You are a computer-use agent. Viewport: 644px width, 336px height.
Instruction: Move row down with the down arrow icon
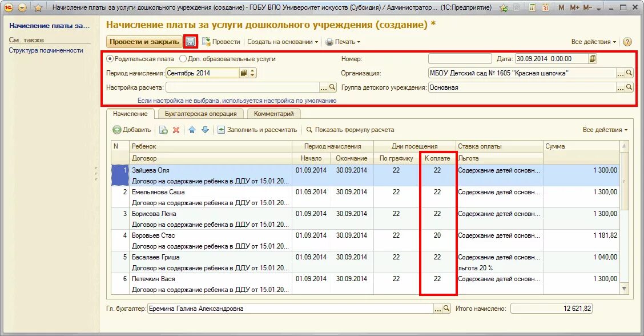(206, 130)
